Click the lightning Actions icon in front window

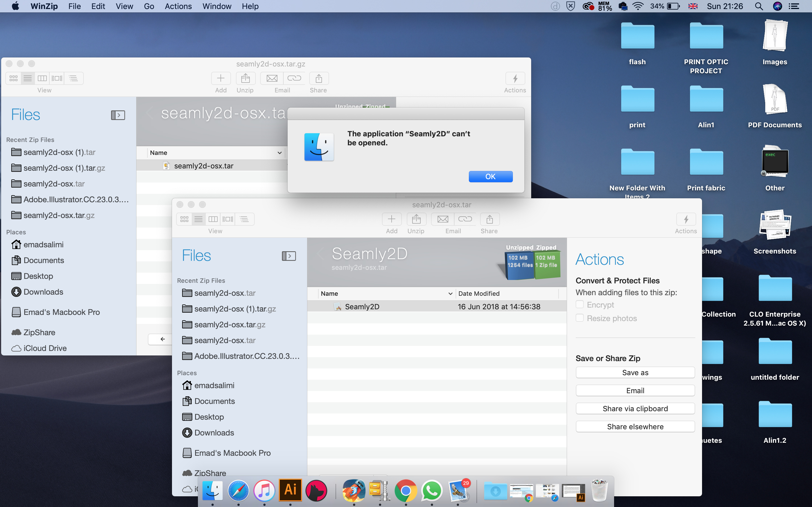tap(686, 219)
